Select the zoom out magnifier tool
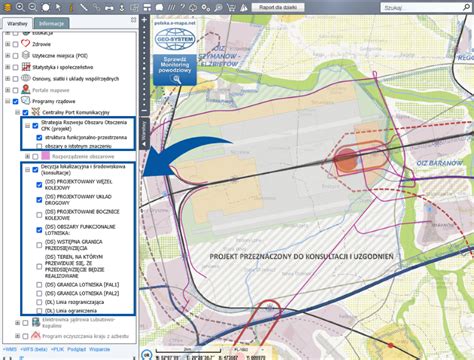Image resolution: width=474 pixels, height=360 pixels. (x=32, y=7)
